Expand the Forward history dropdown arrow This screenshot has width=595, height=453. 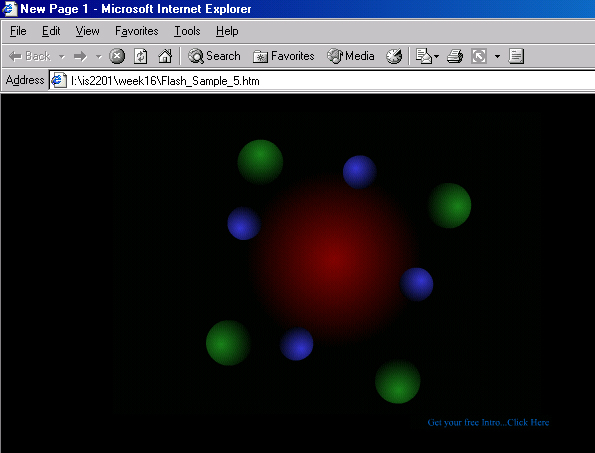(x=99, y=57)
